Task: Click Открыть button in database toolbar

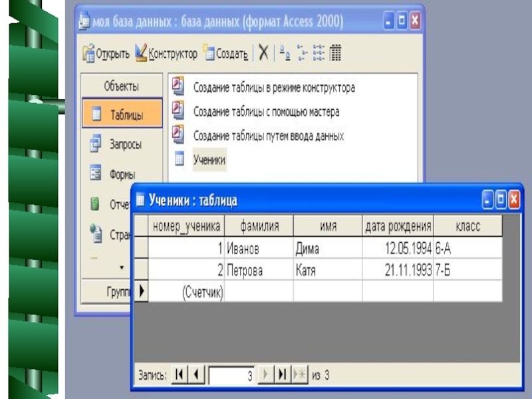Action: tap(106, 54)
